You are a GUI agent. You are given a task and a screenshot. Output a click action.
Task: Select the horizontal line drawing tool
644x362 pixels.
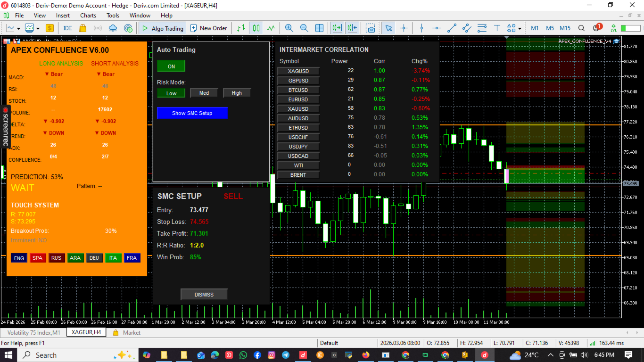coord(437,28)
